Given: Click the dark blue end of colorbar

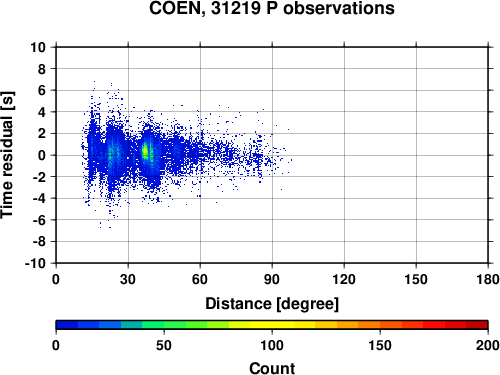Looking at the screenshot, I should click(x=67, y=325).
